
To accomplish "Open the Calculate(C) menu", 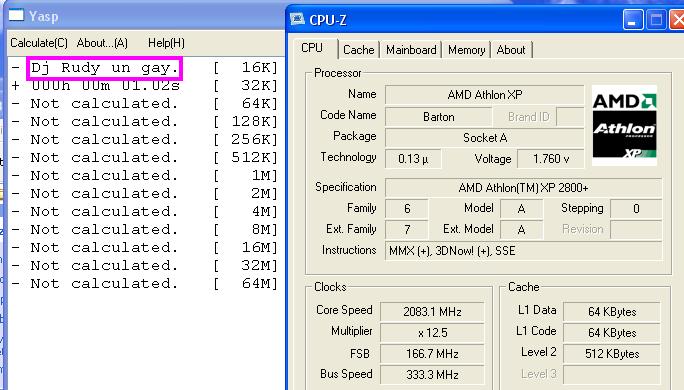I will (39, 43).
